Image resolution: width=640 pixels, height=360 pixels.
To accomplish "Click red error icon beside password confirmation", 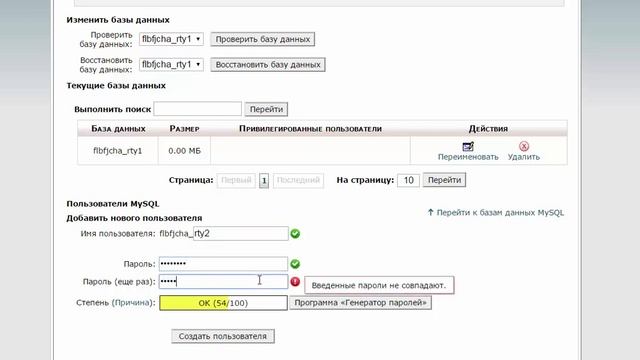I will pos(295,282).
